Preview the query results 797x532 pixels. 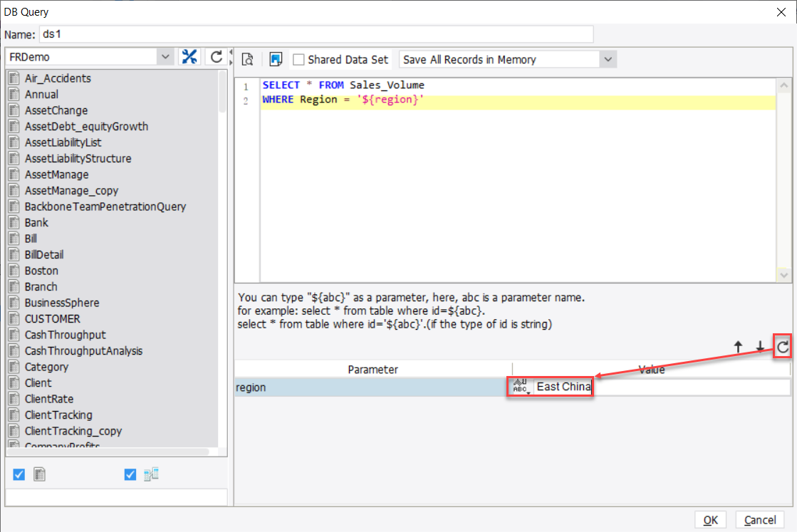coord(247,59)
